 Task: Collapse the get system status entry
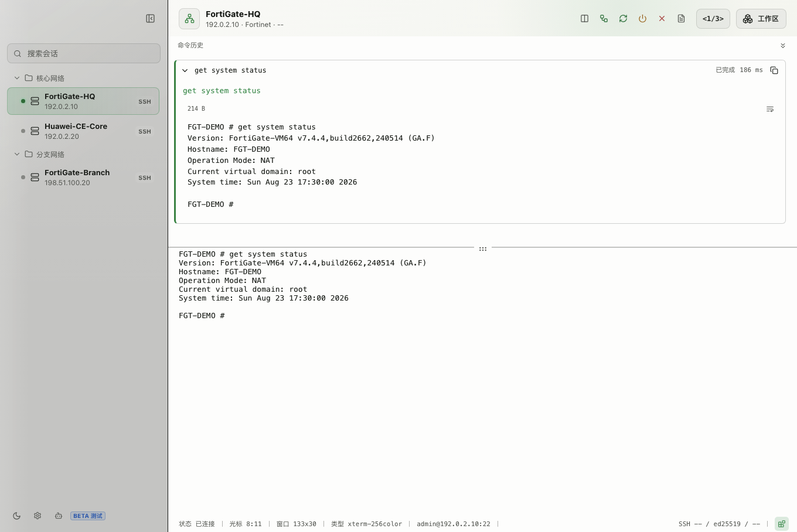tap(185, 70)
